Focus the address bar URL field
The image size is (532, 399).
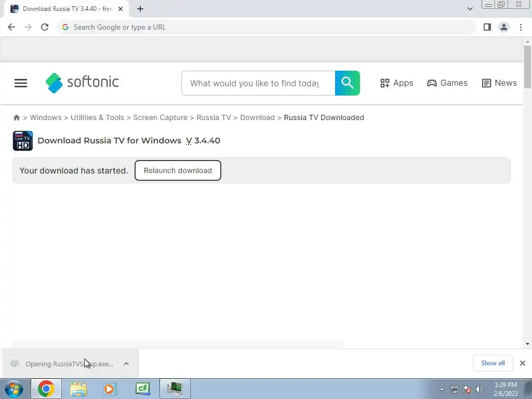267,27
